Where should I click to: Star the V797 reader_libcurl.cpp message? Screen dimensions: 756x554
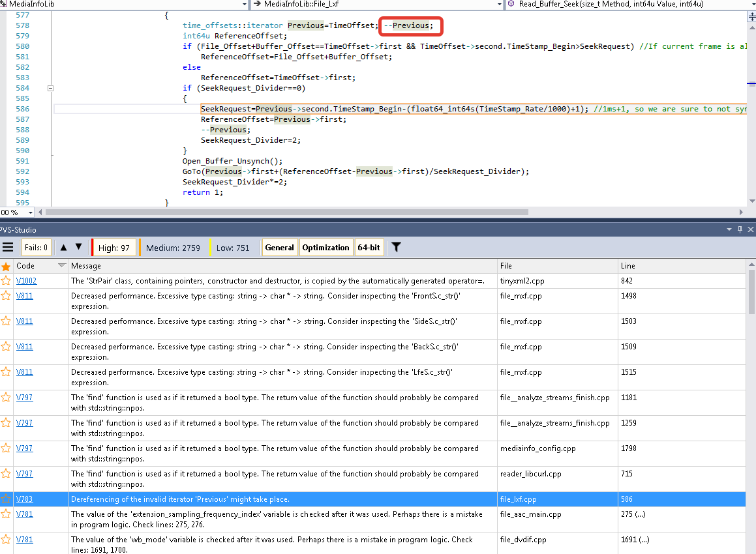pos(6,474)
